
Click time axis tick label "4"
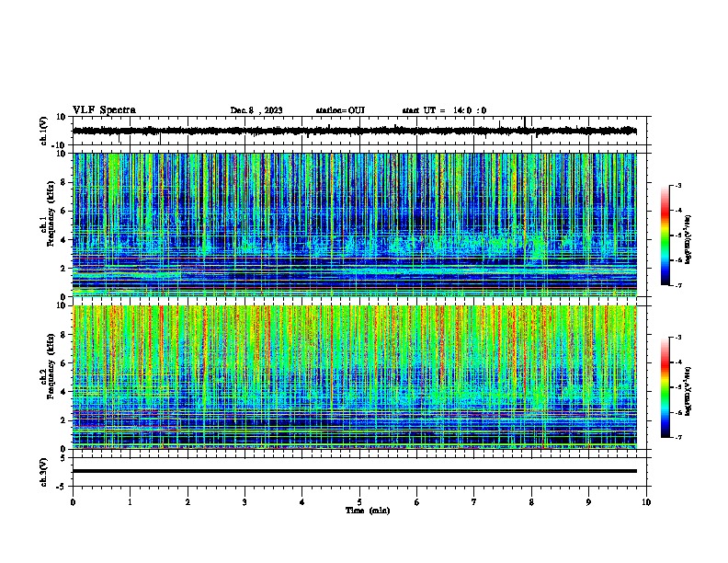[302, 502]
